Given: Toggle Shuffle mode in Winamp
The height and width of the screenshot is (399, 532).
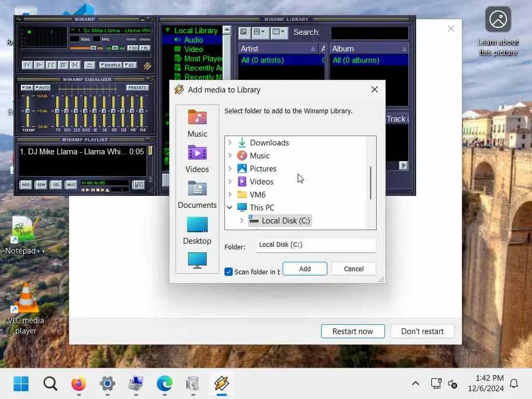Looking at the screenshot, I should tap(111, 65).
